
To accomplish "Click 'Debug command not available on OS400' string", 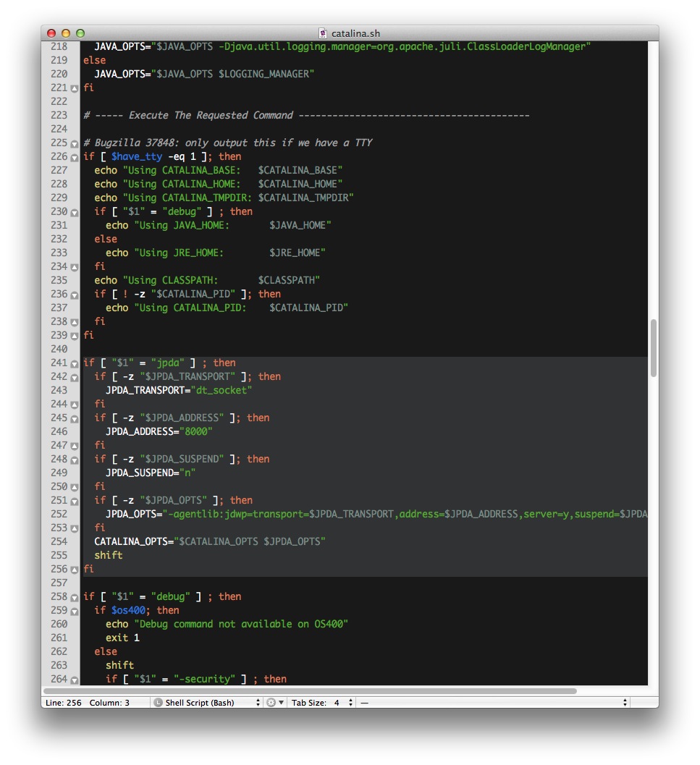I will coord(241,624).
